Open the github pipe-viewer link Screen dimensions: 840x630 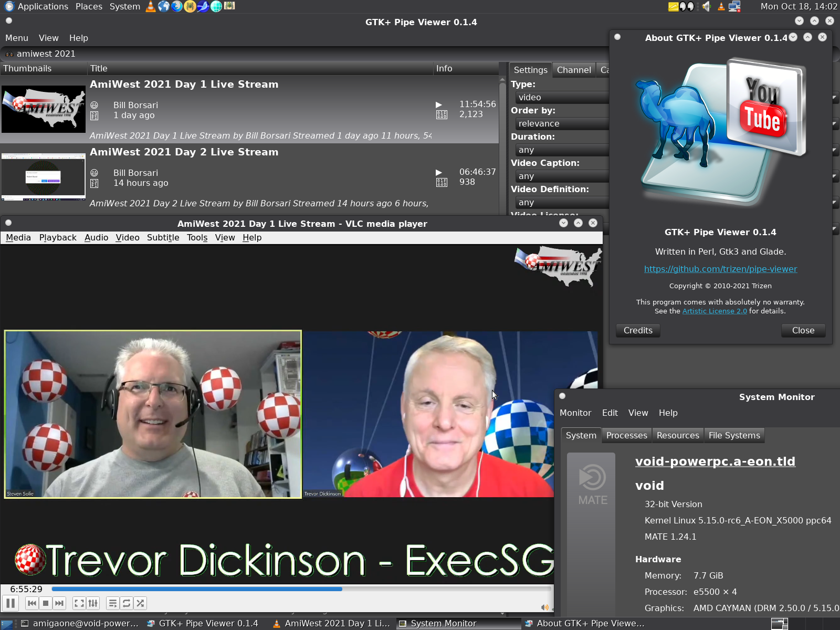(720, 269)
